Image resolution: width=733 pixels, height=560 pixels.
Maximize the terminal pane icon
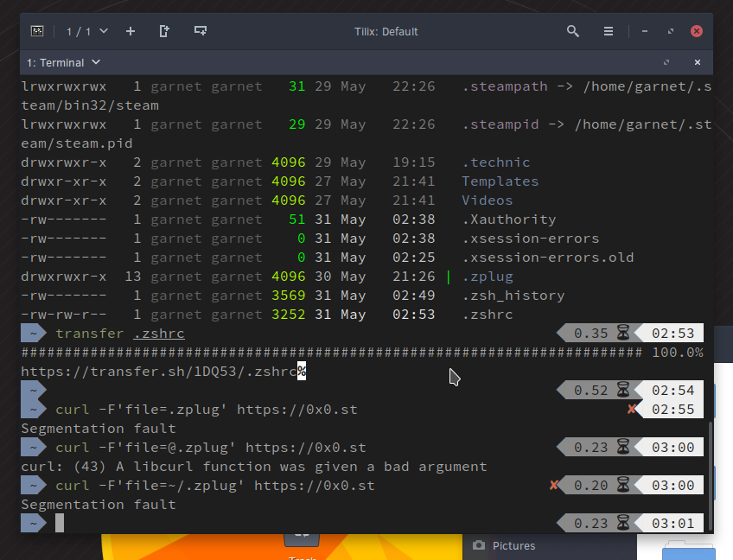point(666,62)
